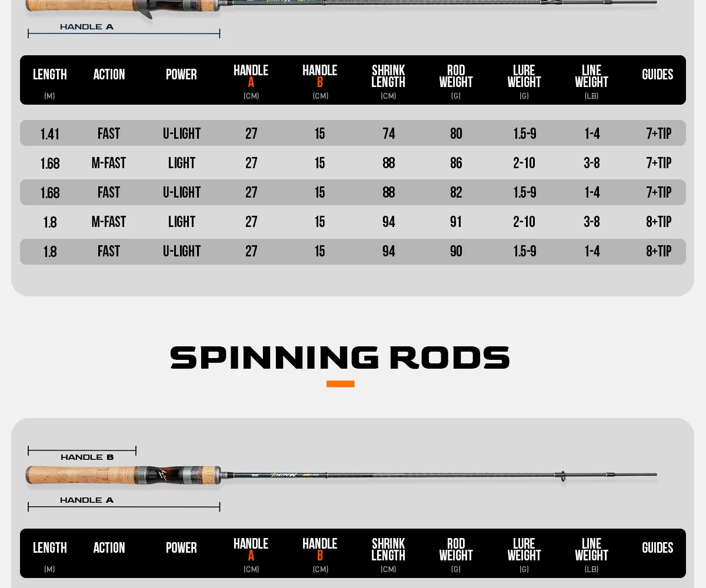This screenshot has height=588, width=706.
Task: Click the SPINNING RODS heading
Action: (x=340, y=358)
